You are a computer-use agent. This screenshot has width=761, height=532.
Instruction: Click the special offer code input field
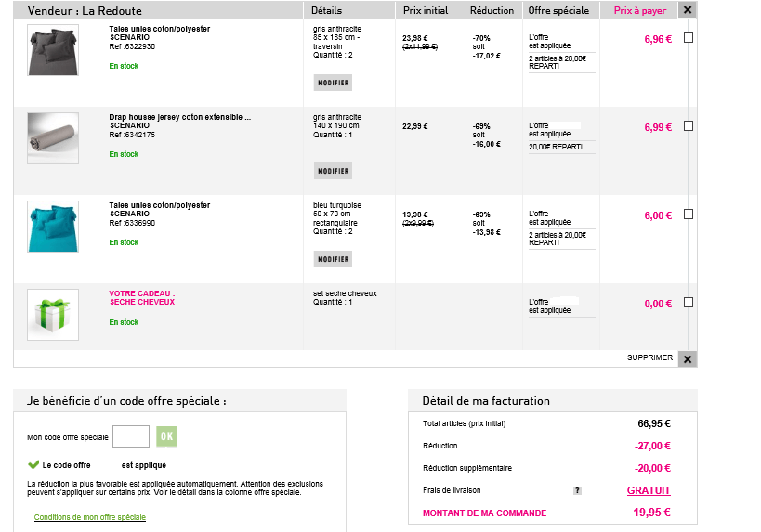(131, 436)
